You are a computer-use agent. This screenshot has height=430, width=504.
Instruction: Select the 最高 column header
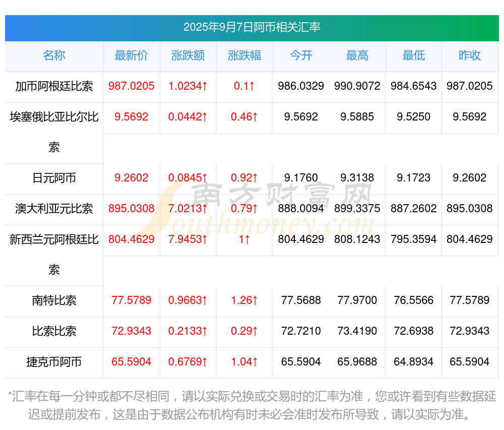pyautogui.click(x=357, y=56)
